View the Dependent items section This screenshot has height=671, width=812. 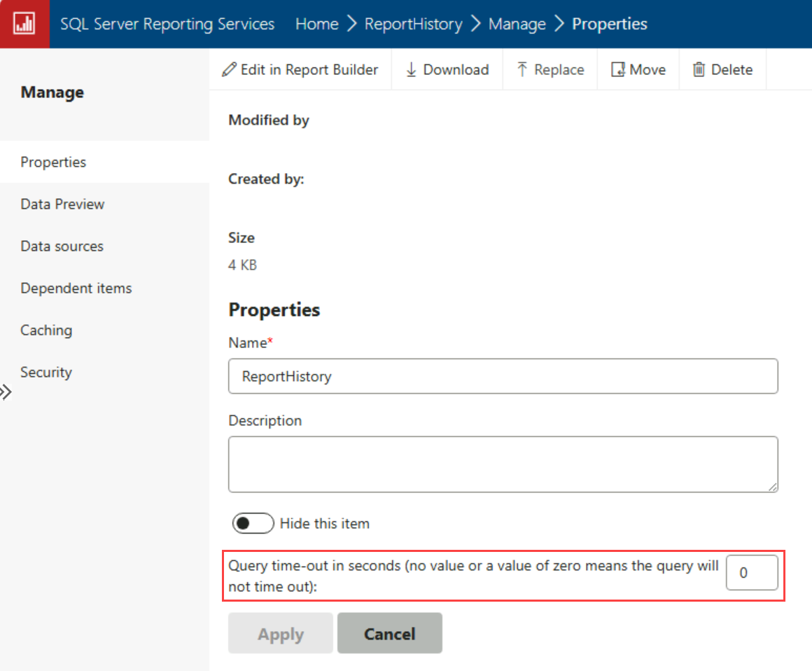click(76, 288)
